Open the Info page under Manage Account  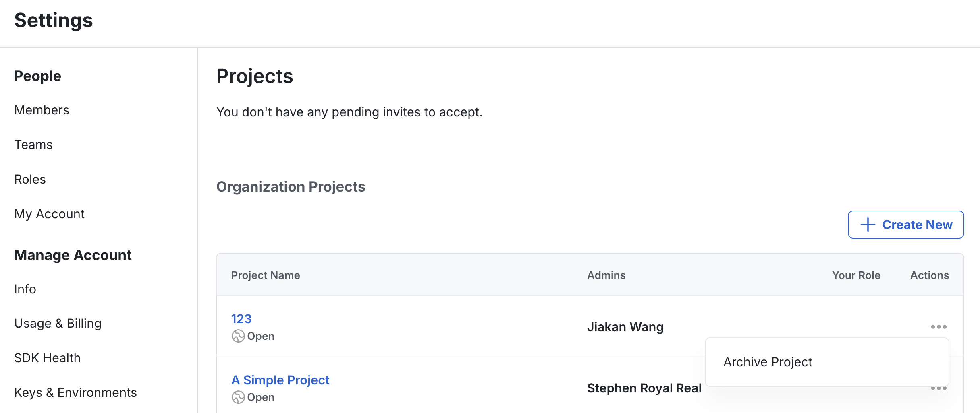pyautogui.click(x=25, y=289)
